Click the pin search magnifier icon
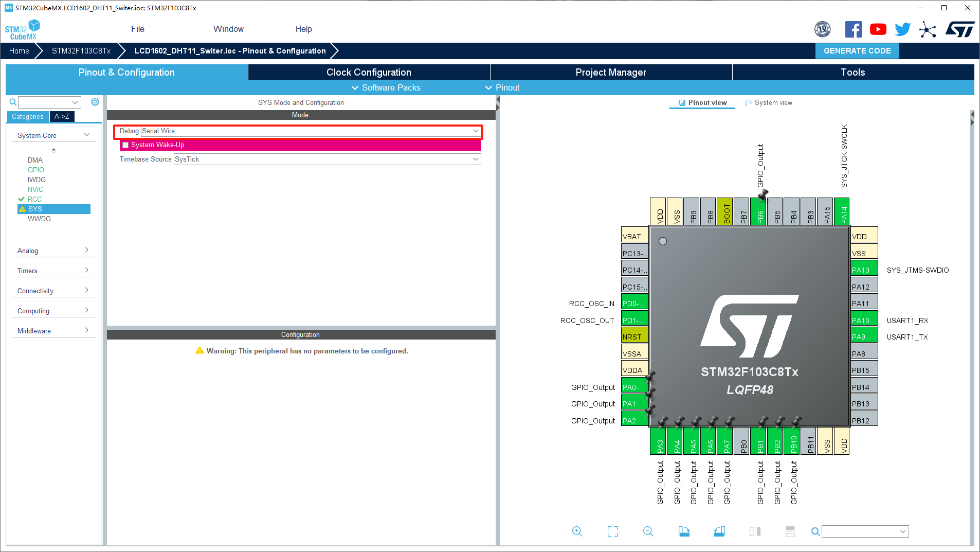This screenshot has height=552, width=980. (815, 531)
